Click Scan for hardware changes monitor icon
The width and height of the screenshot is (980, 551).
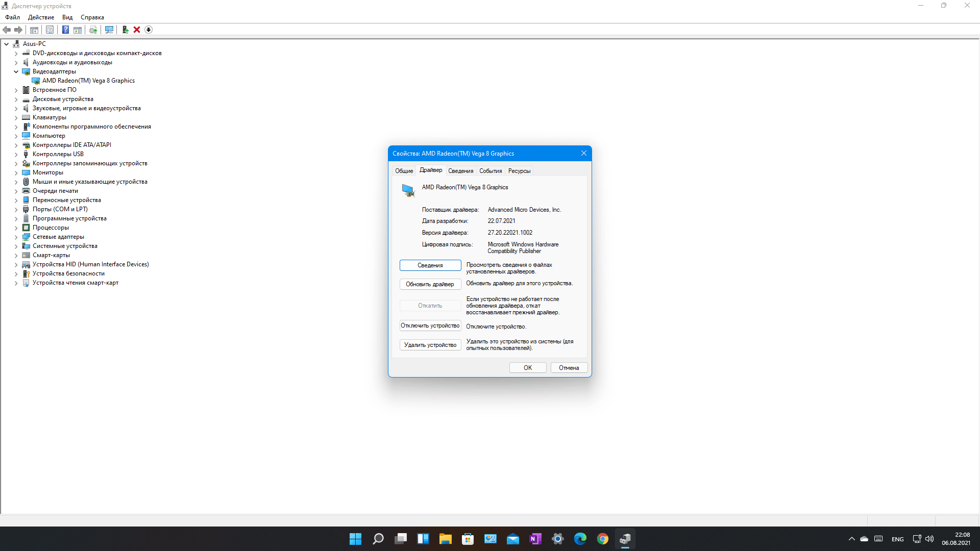pos(109,30)
